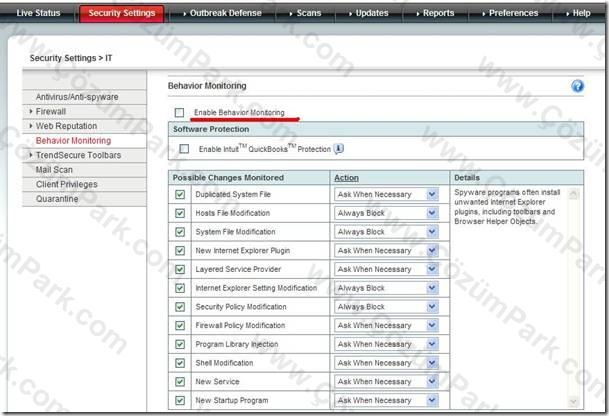Viewport: 609px width, 416px height.
Task: Uncheck Hosts File Modification monitoring
Action: point(180,213)
